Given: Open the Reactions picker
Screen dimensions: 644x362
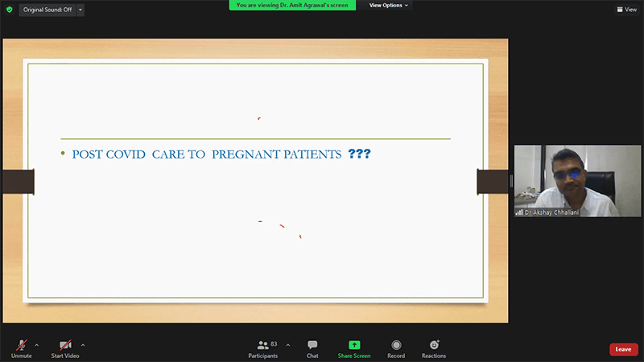Looking at the screenshot, I should tap(434, 348).
